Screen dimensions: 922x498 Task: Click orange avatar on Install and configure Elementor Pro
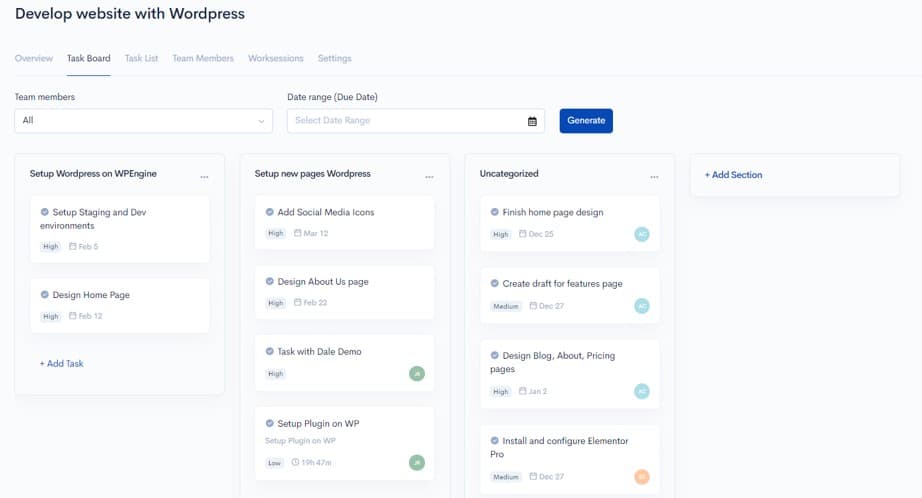[x=642, y=476]
